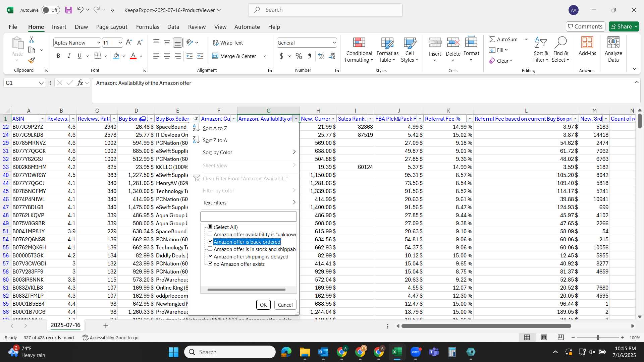The width and height of the screenshot is (644, 362).
Task: Open Add-ins button
Action: pos(587,46)
